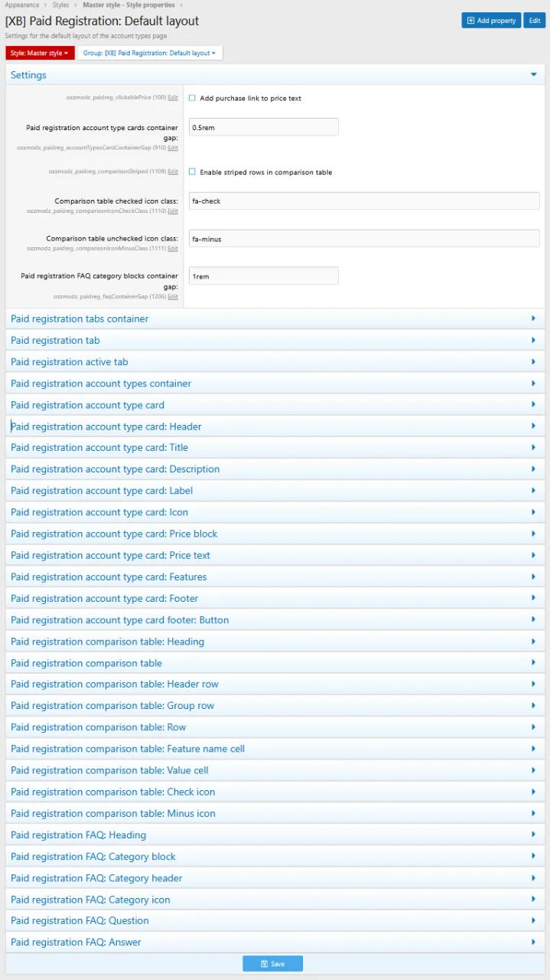Expand account type card: Price text section
The image size is (550, 980).
(x=275, y=555)
